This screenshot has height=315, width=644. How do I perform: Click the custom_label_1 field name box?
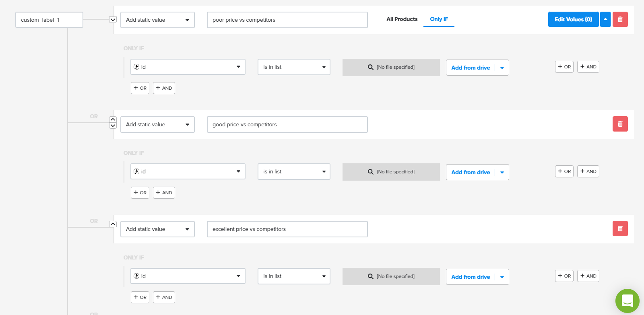click(49, 20)
